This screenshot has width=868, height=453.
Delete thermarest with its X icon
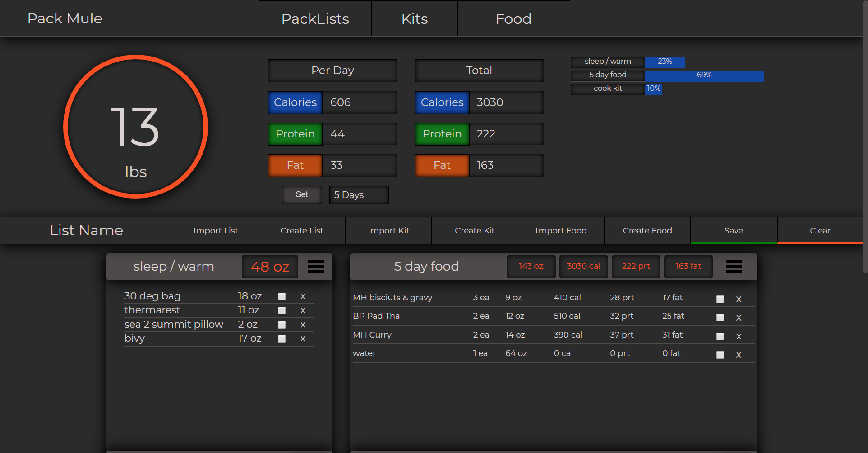point(302,310)
